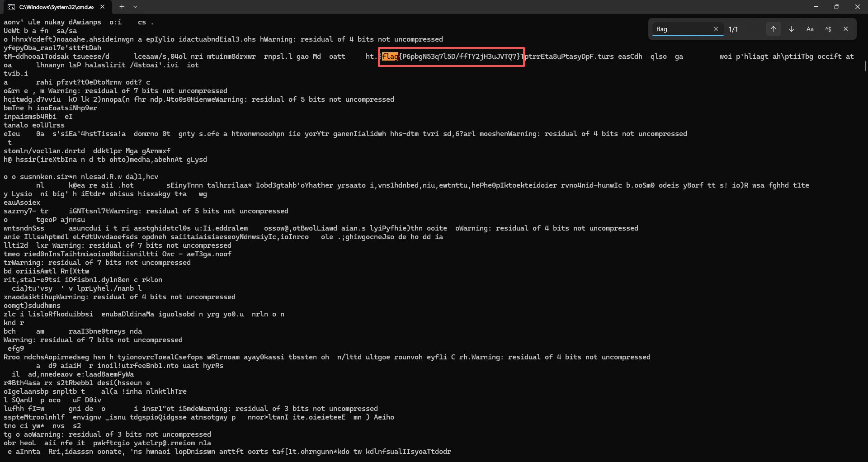Image resolution: width=868 pixels, height=462 pixels.
Task: Minimize the terminal window
Action: pyautogui.click(x=816, y=7)
